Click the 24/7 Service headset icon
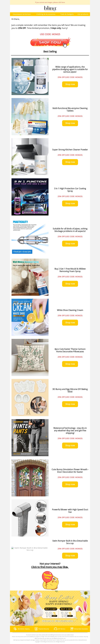Image resolution: width=100 pixels, height=644 pixels. tap(56, 629)
